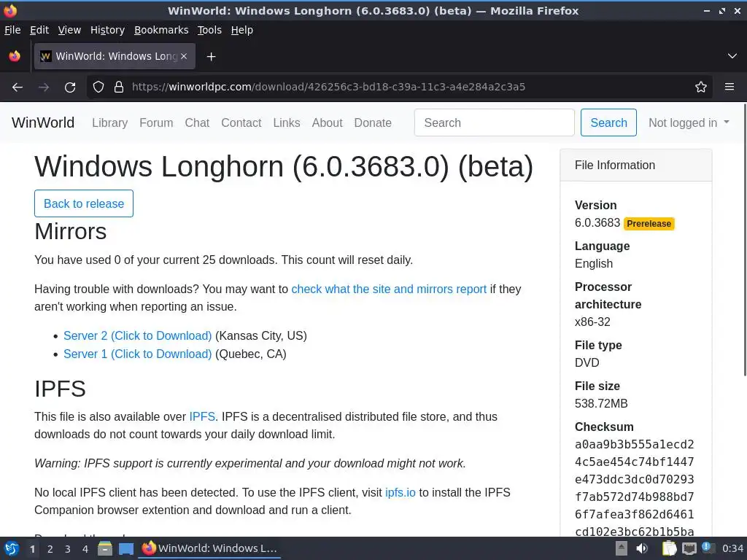Click the show desktop icon in the taskbar
The width and height of the screenshot is (747, 560).
125,549
